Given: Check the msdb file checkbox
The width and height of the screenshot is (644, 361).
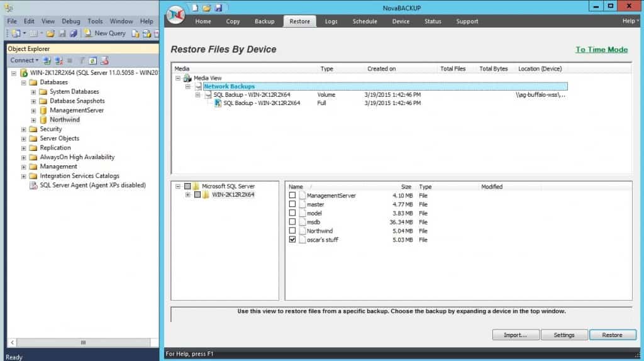Looking at the screenshot, I should coord(292,222).
